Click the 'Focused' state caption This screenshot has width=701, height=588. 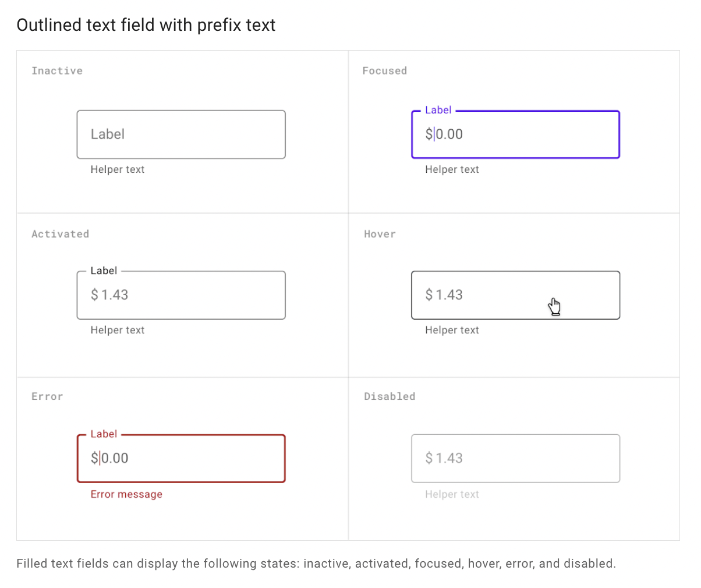pyautogui.click(x=384, y=71)
